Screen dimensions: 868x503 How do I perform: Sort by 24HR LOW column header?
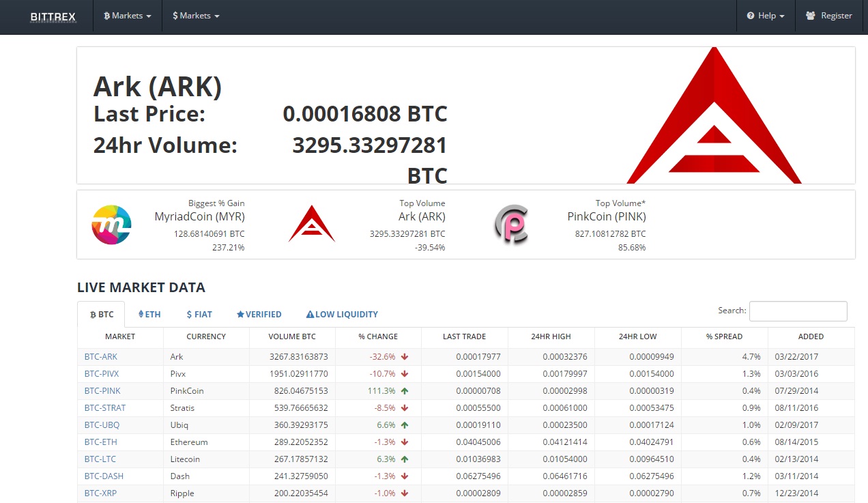pos(637,336)
